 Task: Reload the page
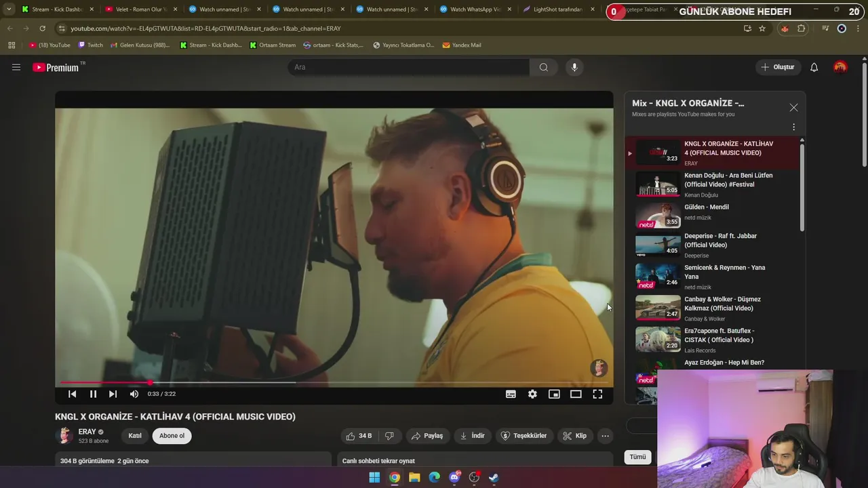(x=42, y=28)
